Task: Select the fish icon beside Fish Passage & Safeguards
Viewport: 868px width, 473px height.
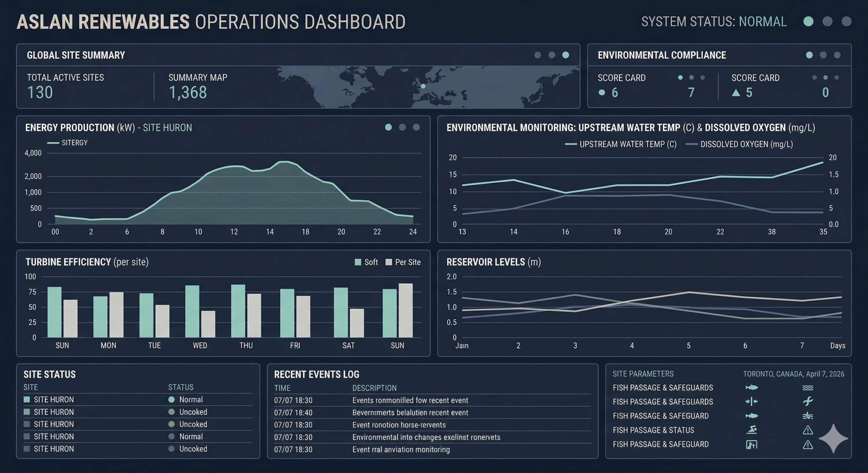Action: point(752,387)
